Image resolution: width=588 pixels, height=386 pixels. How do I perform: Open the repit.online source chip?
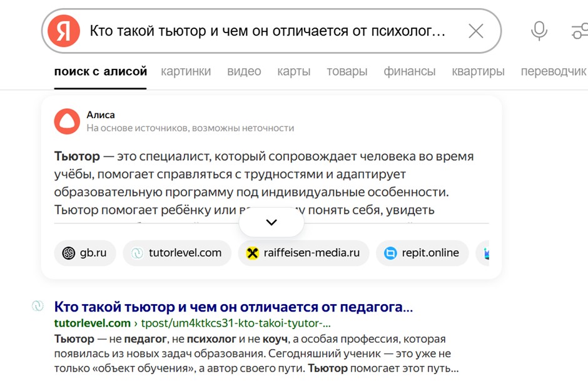(422, 253)
